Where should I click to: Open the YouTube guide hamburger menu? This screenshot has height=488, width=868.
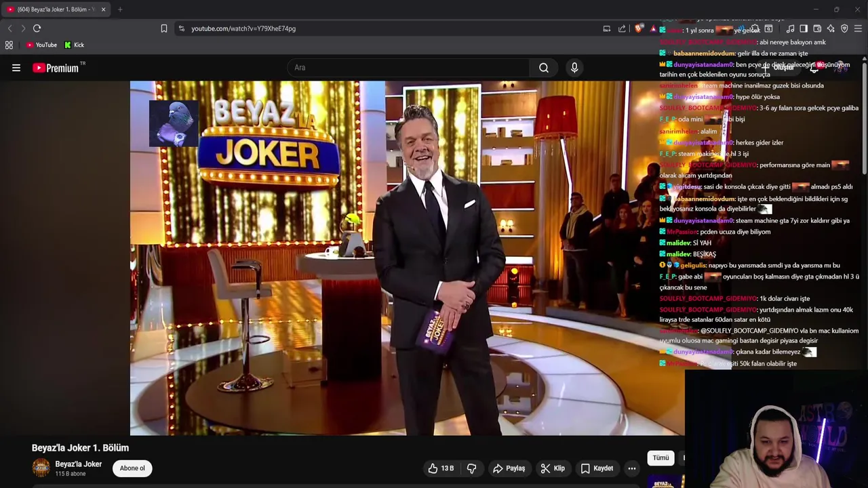16,68
